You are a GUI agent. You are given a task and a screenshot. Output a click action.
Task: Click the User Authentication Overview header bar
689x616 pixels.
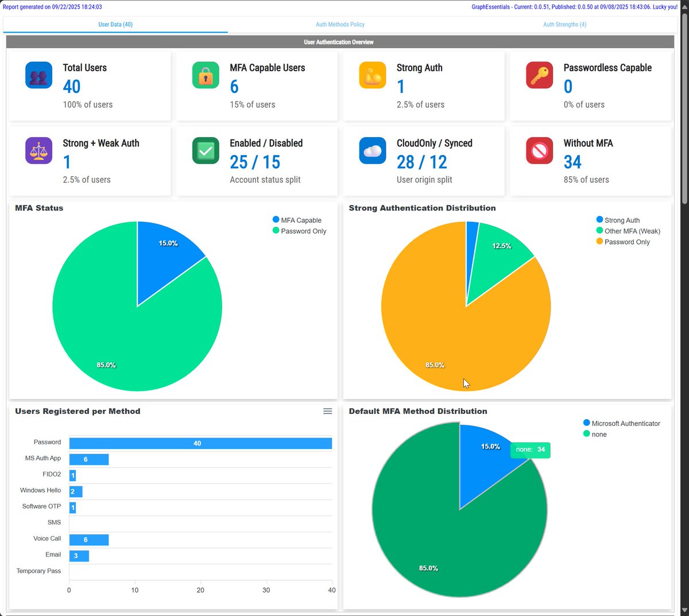tap(339, 42)
